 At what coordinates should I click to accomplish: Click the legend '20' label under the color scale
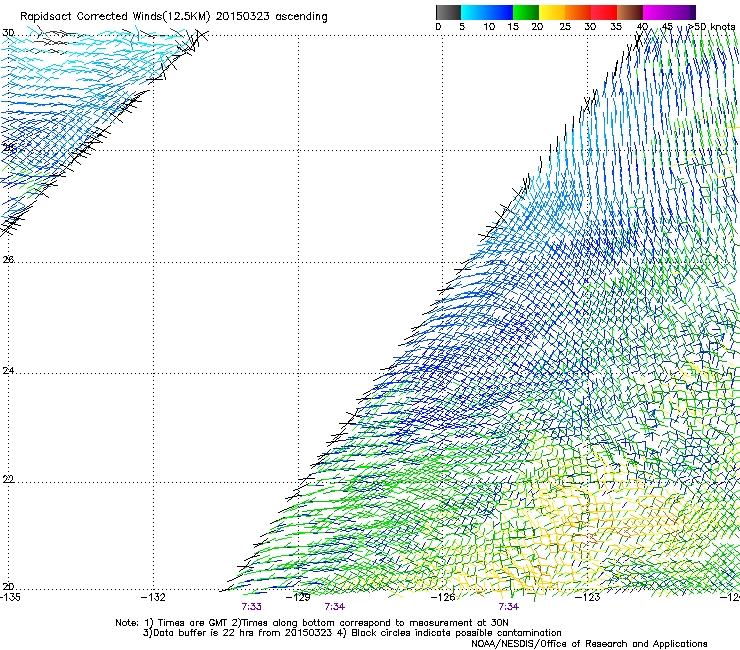pyautogui.click(x=537, y=27)
